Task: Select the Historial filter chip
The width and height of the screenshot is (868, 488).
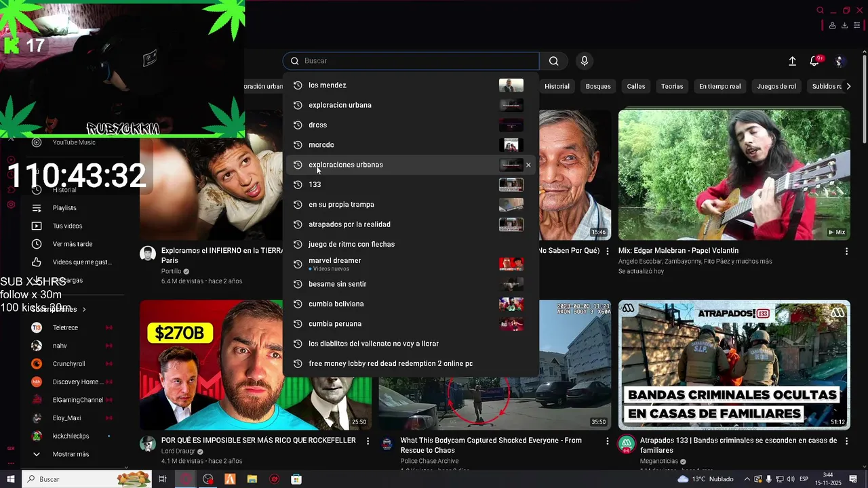Action: 557,86
